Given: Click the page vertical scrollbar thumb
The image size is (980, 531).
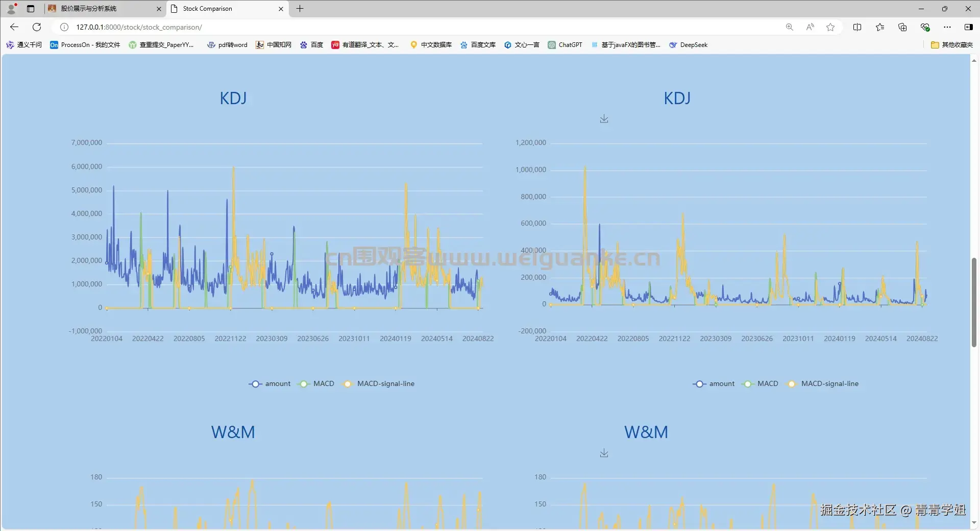Looking at the screenshot, I should point(974,302).
